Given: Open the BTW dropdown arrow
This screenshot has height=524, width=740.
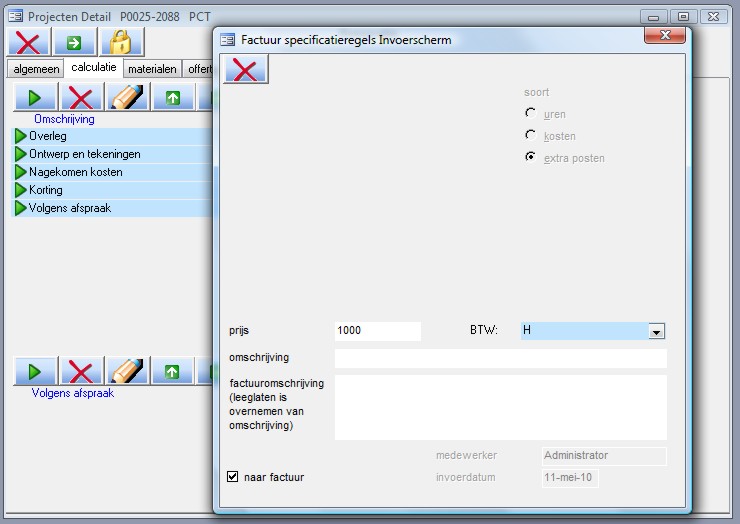Looking at the screenshot, I should coord(656,331).
